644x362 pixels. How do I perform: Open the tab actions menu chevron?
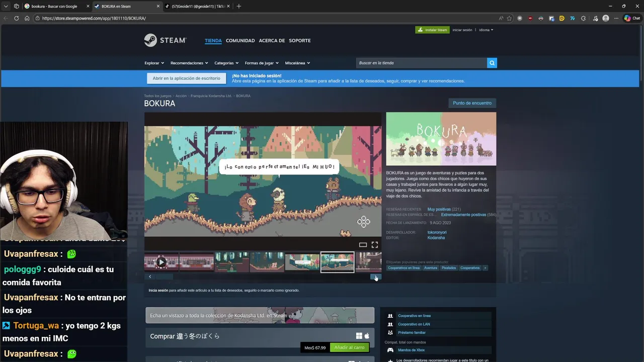[6, 6]
